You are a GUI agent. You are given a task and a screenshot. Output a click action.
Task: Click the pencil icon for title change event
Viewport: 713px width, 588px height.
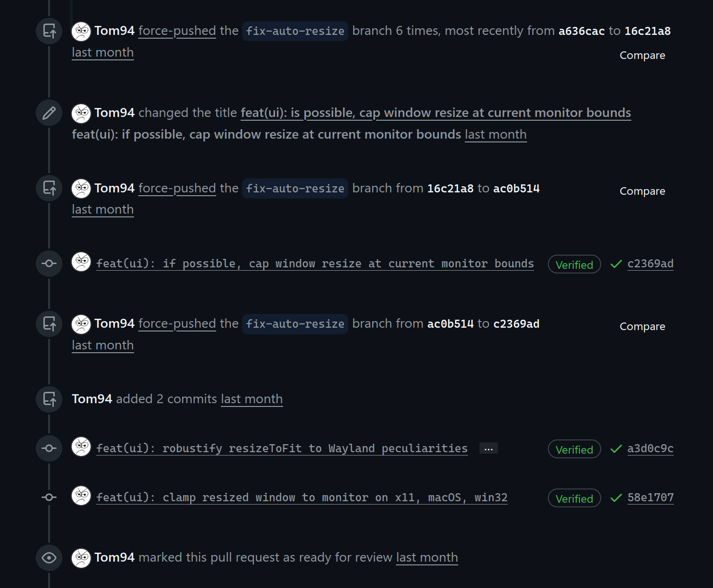click(x=49, y=113)
